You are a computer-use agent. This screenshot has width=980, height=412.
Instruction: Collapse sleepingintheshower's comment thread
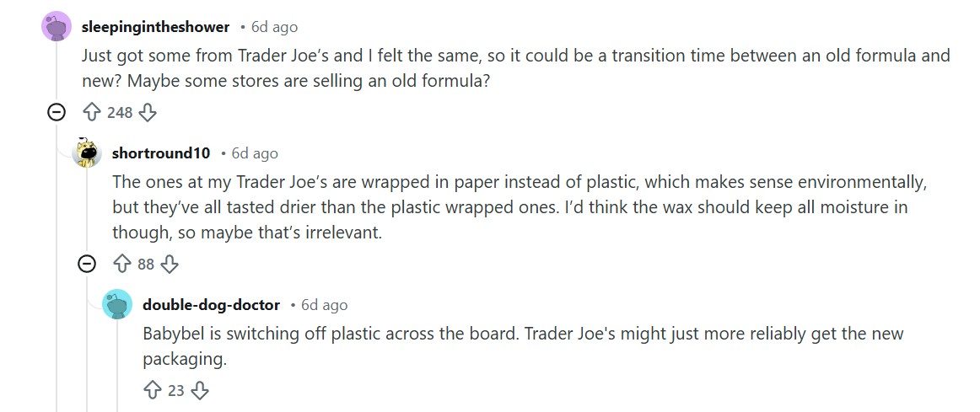(57, 112)
